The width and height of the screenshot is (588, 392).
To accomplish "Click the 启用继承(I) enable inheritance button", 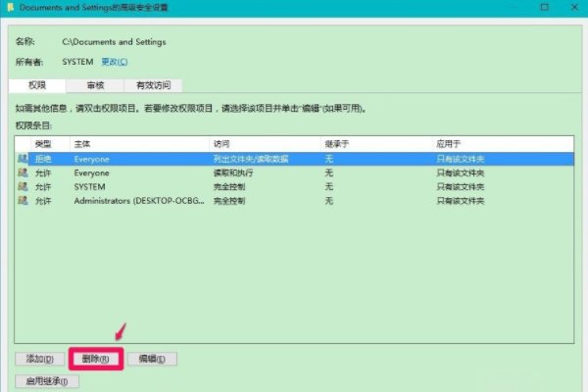I will [47, 381].
